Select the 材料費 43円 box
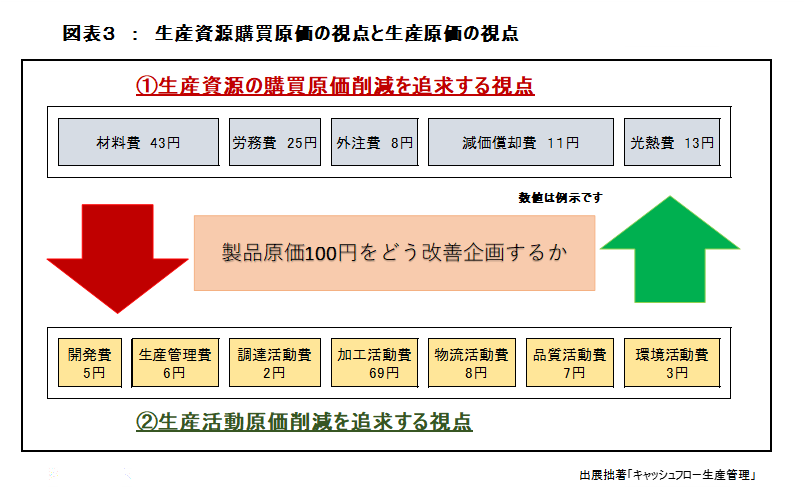Viewport: 805px width, 488px height. click(138, 142)
